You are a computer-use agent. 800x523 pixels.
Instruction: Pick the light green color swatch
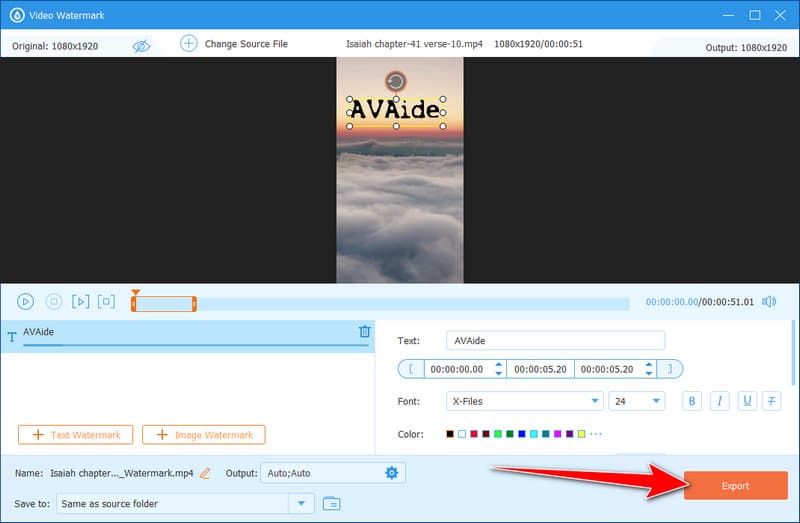[497, 434]
